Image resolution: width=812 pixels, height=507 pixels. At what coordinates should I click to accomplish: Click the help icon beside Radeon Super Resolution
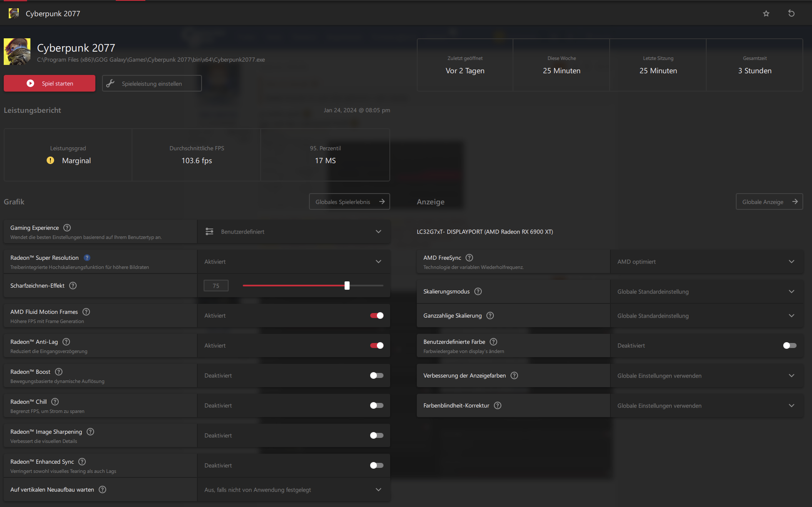[x=87, y=258]
